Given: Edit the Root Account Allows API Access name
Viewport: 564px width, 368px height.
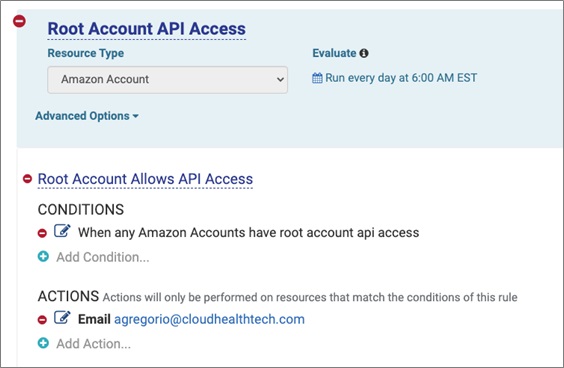Looking at the screenshot, I should pyautogui.click(x=145, y=179).
